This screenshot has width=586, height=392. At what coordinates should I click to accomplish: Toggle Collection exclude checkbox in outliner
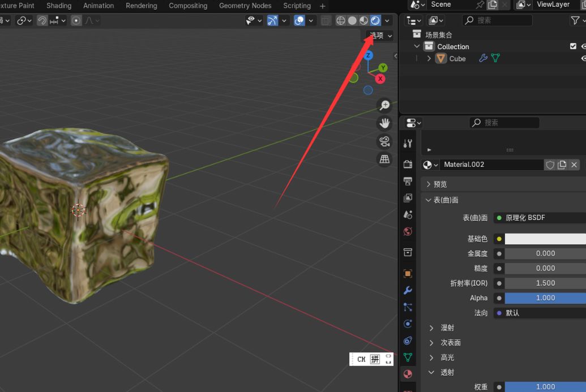pos(573,46)
